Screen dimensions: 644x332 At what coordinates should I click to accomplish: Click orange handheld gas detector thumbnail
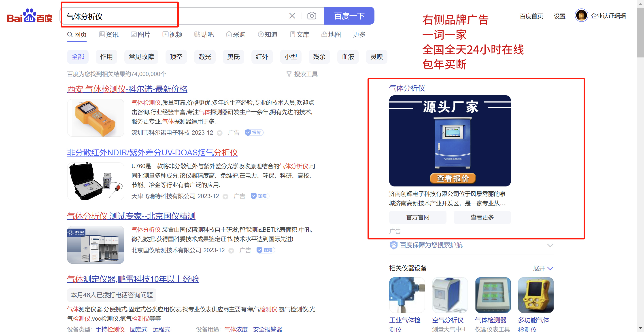96,118
